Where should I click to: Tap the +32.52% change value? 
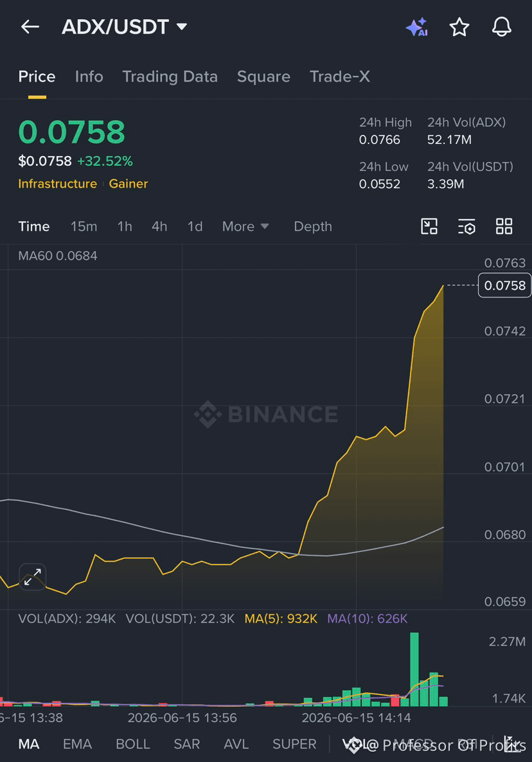pyautogui.click(x=105, y=161)
